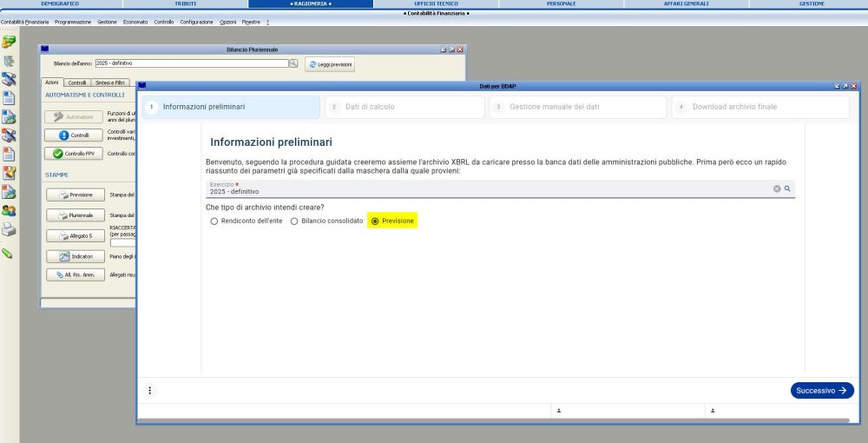Viewport: 868px width, 443px height.
Task: Open the two-users icon in the left sidebar
Action: point(9,210)
